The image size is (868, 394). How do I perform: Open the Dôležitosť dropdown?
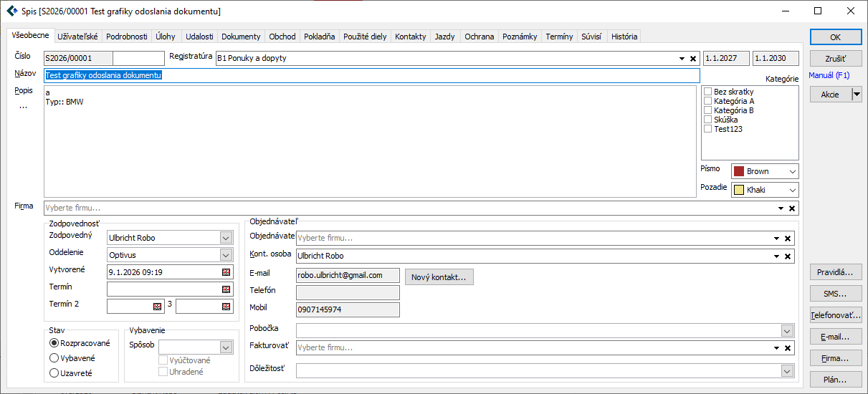[787, 371]
